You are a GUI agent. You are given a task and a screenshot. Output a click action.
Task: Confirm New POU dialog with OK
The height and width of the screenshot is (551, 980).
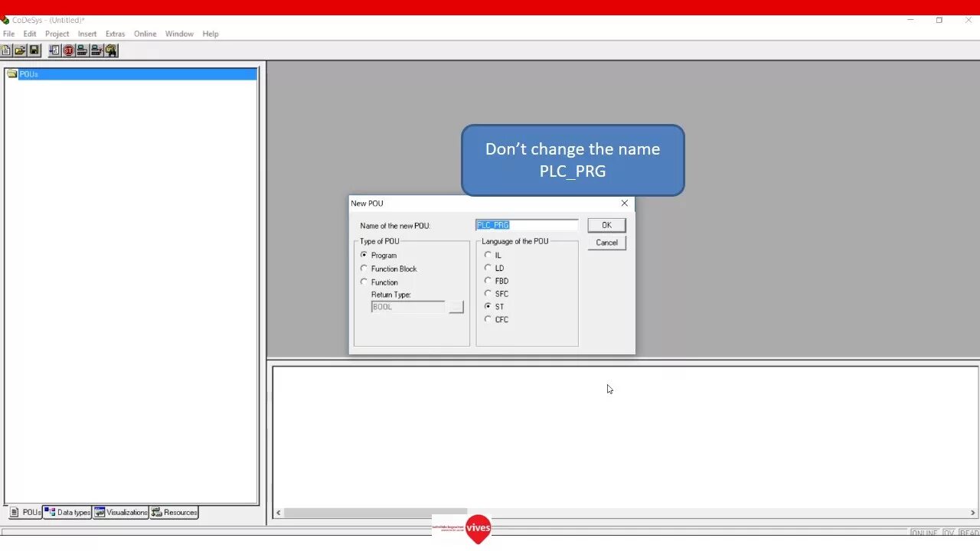[x=606, y=225]
